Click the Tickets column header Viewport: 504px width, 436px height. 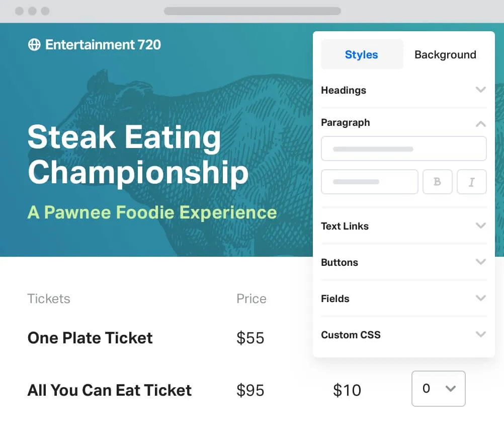(x=48, y=298)
